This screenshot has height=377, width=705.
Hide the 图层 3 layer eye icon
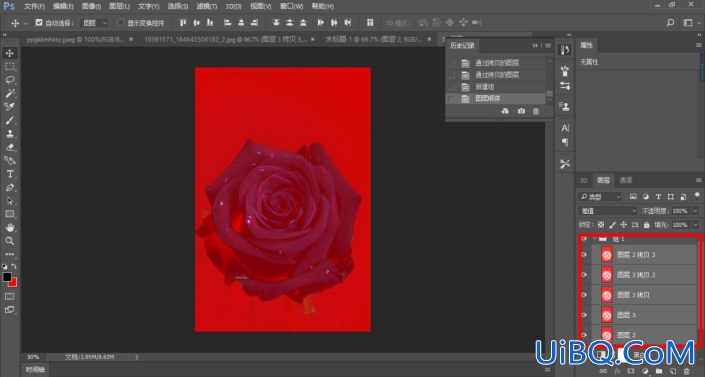point(584,315)
